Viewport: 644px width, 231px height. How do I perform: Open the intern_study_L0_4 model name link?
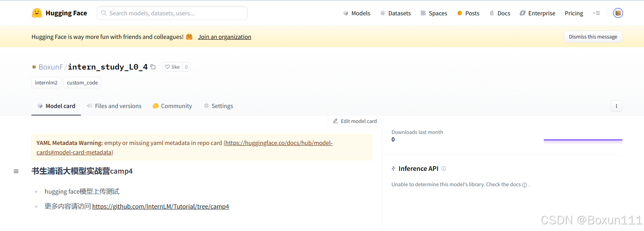[108, 67]
